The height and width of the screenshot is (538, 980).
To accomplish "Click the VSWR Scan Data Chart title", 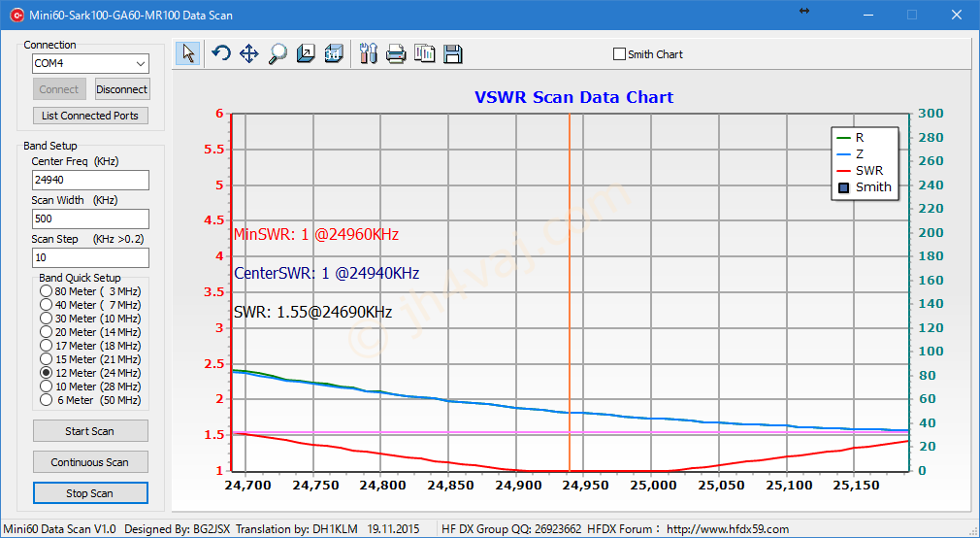I will click(573, 97).
